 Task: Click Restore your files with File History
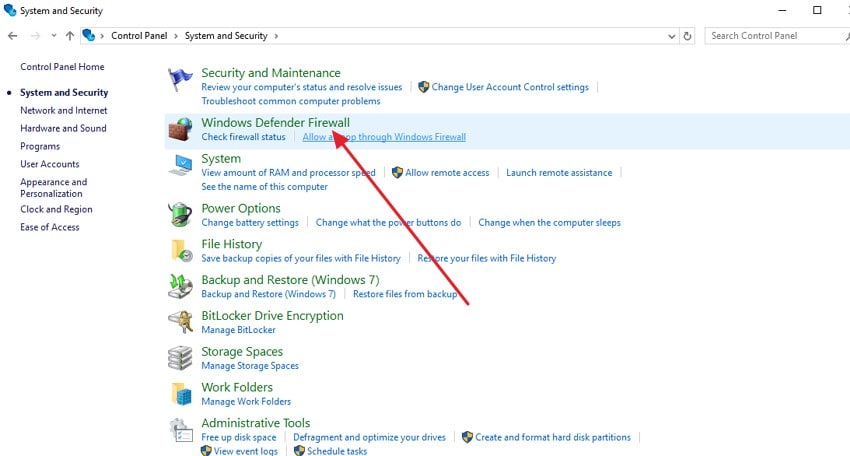coord(487,259)
